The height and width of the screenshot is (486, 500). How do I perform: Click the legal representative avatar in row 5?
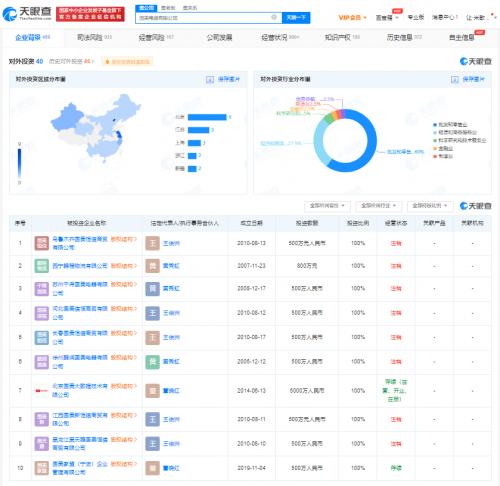pyautogui.click(x=152, y=337)
